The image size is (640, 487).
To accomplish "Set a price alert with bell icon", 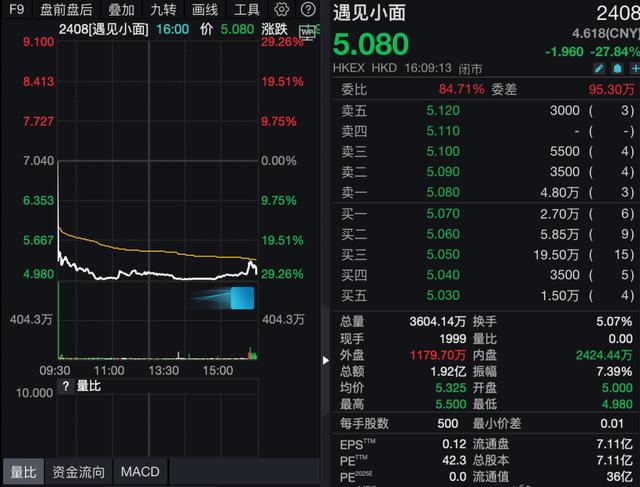I will (617, 69).
